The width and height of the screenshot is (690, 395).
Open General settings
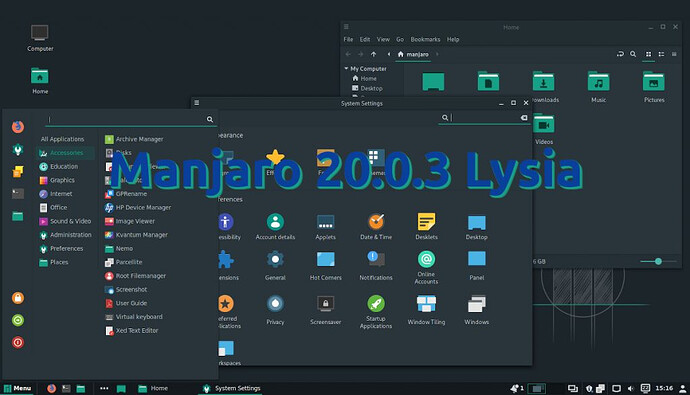pos(275,266)
